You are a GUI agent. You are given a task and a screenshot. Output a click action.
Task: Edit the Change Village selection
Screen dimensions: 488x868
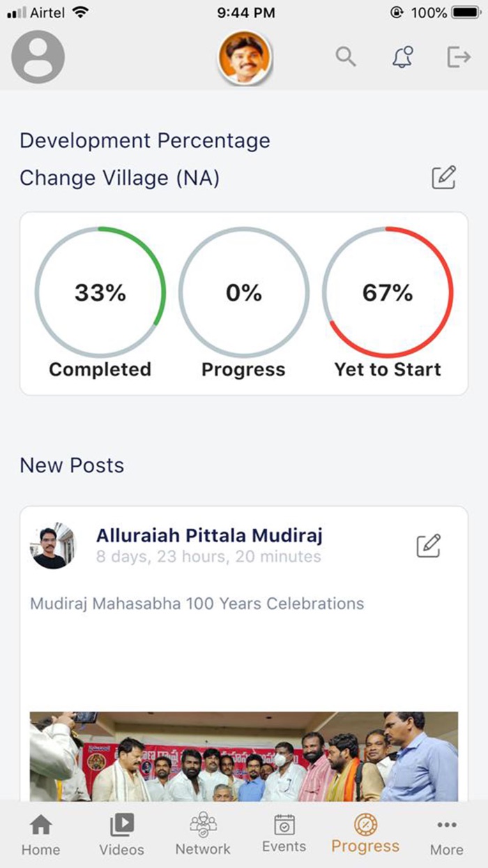tap(443, 178)
